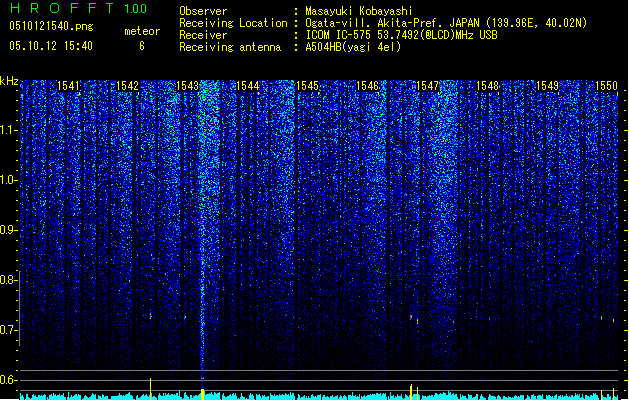Click the 1544 time label
Screen dimensions: 629x400
click(248, 85)
